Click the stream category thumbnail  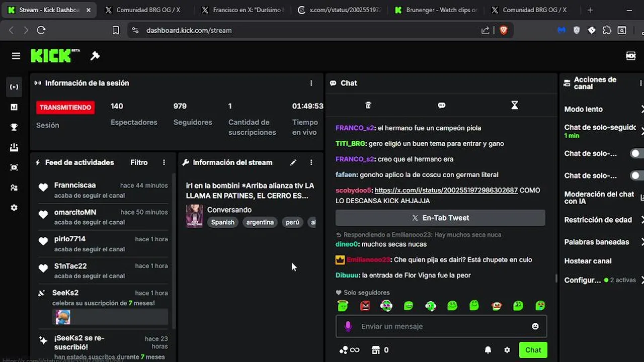195,216
